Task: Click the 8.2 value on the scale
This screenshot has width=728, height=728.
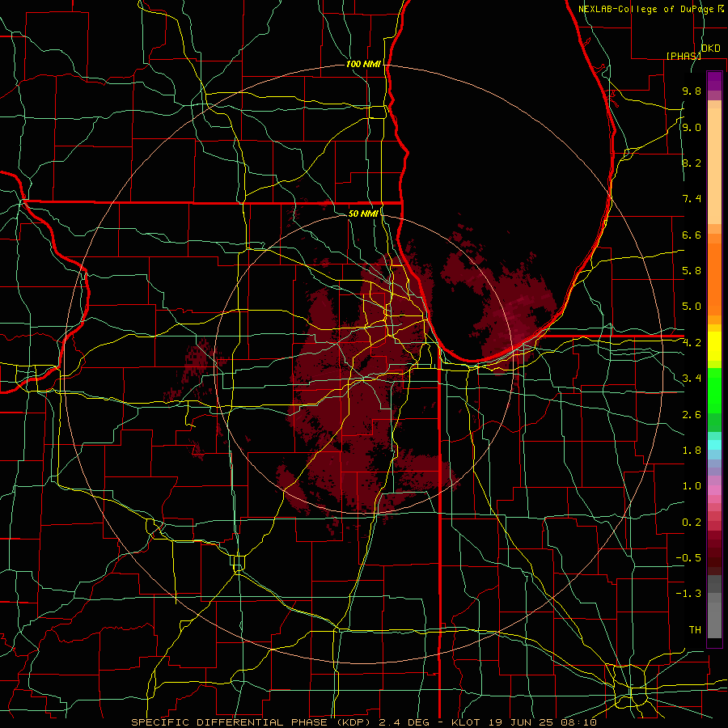Action: pos(692,163)
